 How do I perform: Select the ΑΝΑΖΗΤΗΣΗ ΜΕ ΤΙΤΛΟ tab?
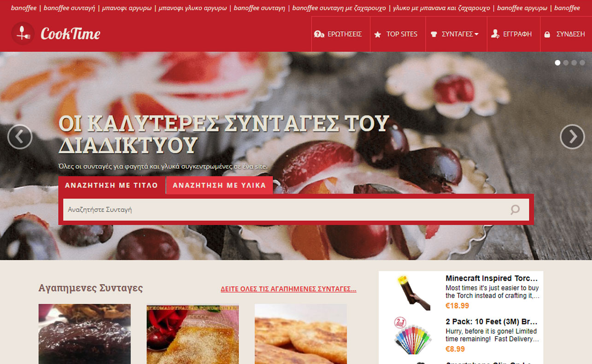111,185
